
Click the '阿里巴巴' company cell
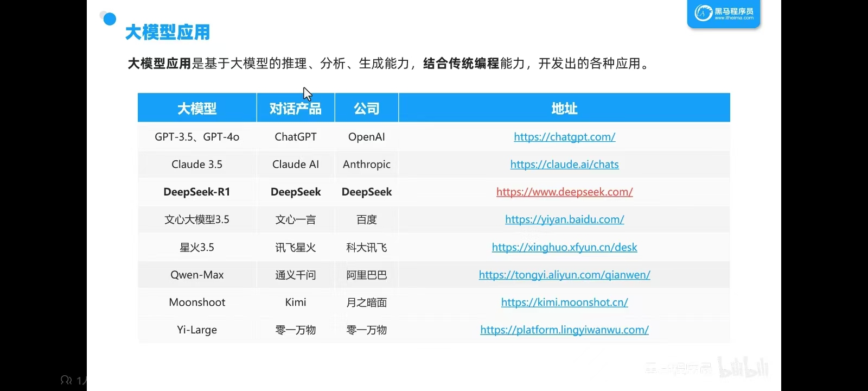[x=367, y=275]
